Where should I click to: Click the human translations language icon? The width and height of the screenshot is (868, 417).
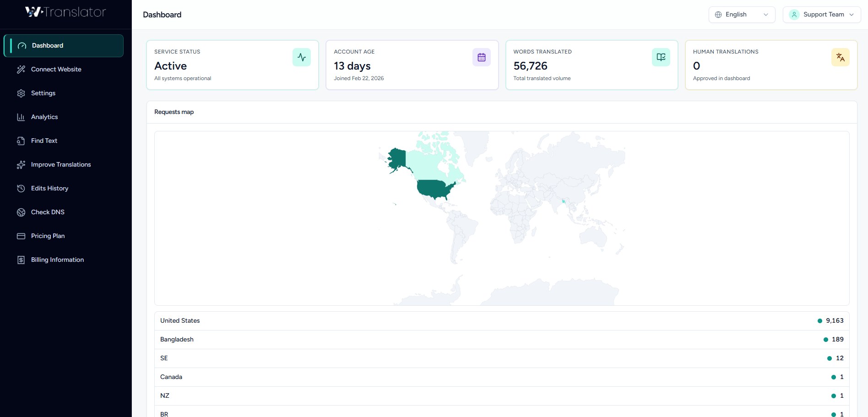pos(840,57)
